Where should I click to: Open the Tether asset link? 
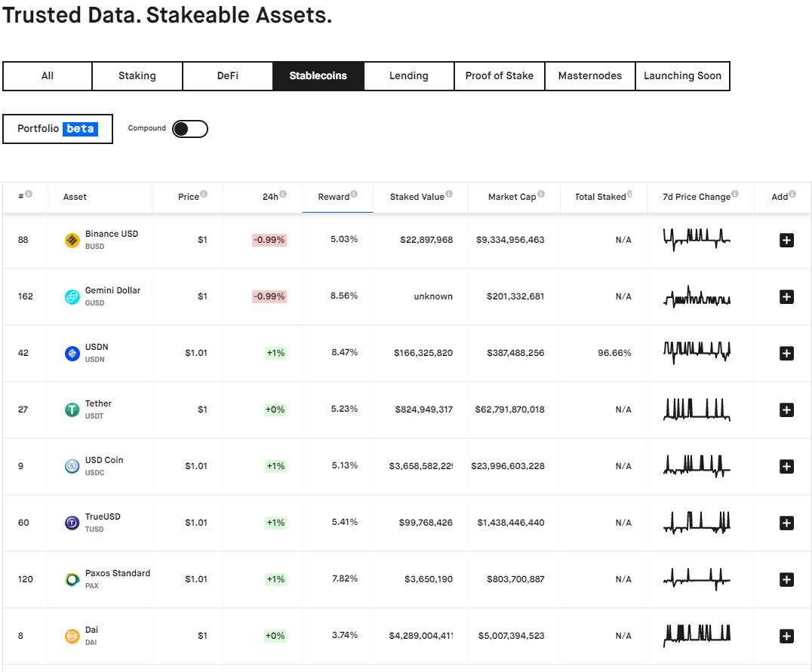tap(98, 404)
